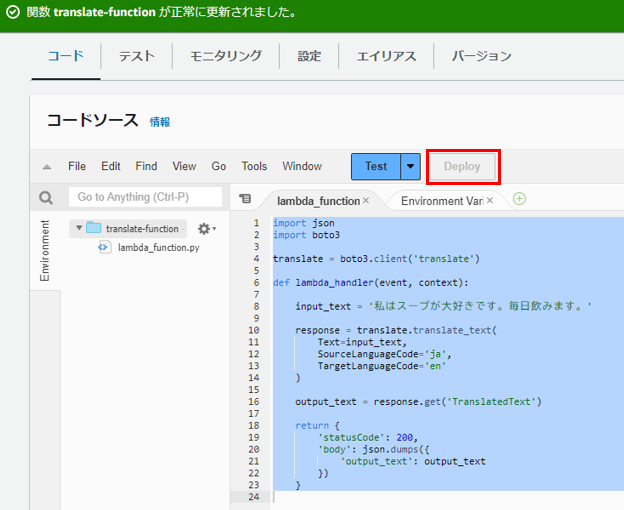Open the 設定 tab

click(x=309, y=56)
